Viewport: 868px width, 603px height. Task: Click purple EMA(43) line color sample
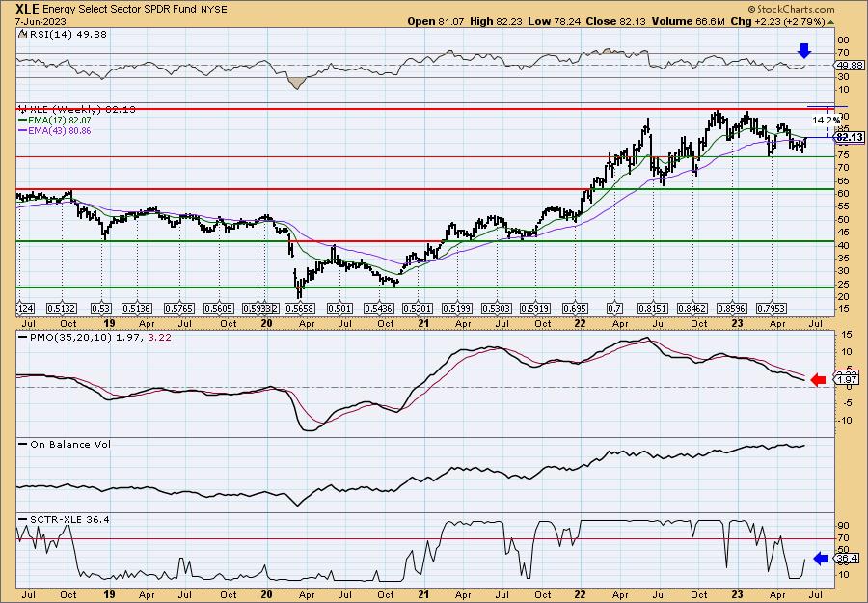[x=24, y=131]
